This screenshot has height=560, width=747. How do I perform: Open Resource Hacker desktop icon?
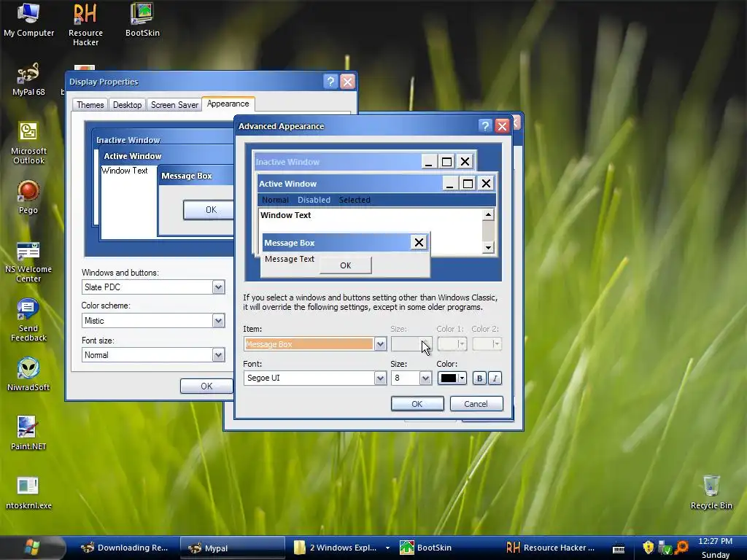coord(85,24)
